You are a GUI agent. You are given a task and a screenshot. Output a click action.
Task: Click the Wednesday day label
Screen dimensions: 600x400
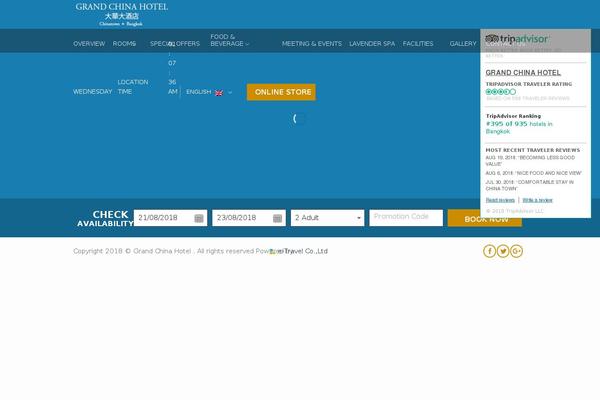tap(93, 92)
